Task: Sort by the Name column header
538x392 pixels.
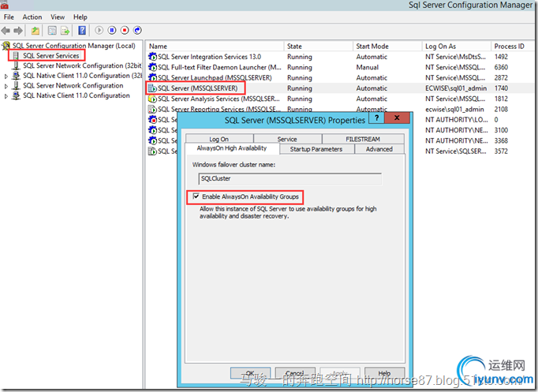Action: [215, 47]
